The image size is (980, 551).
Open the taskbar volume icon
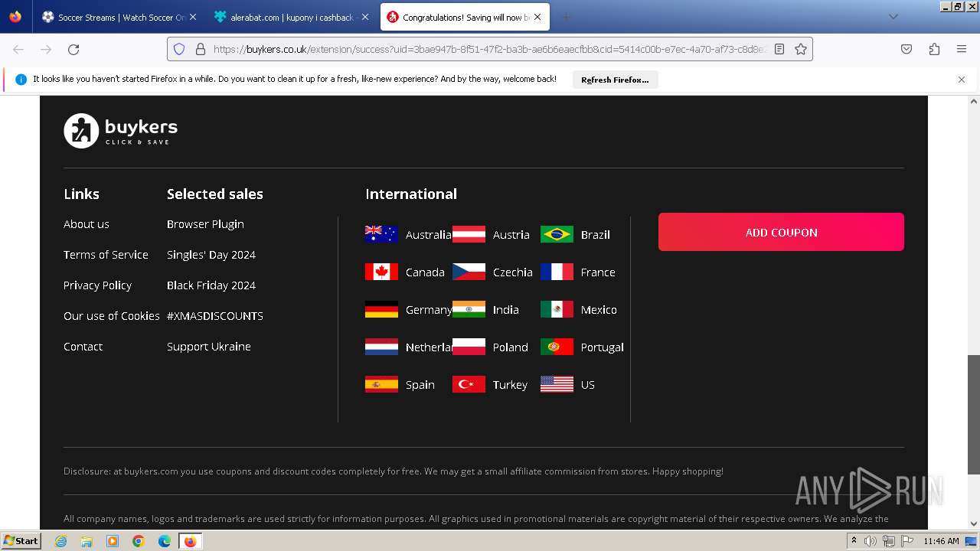tap(871, 541)
